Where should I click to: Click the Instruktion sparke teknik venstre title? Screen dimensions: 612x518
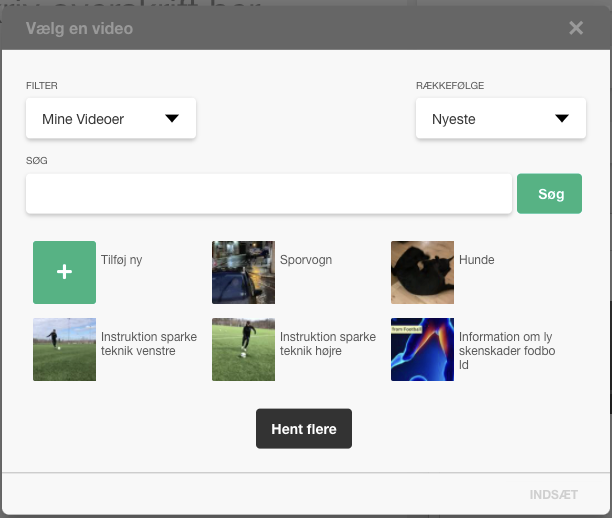(149, 344)
